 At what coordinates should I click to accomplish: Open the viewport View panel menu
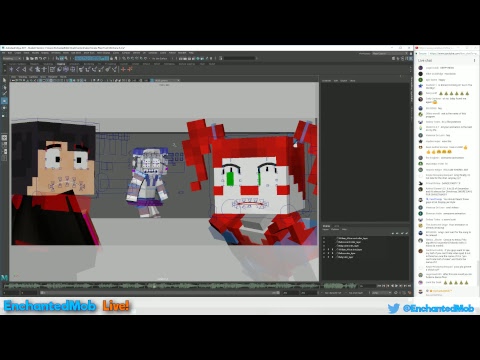pos(14,77)
